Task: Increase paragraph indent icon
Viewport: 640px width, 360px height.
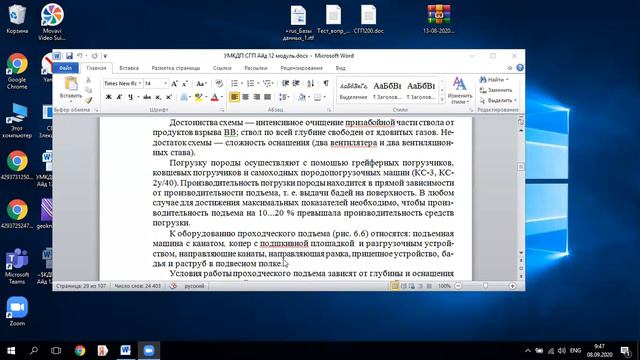Action: [x=296, y=84]
